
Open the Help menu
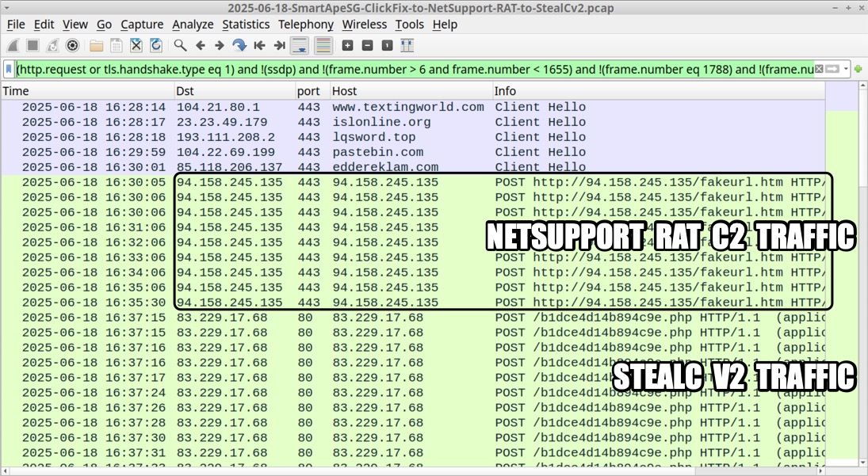(x=445, y=25)
